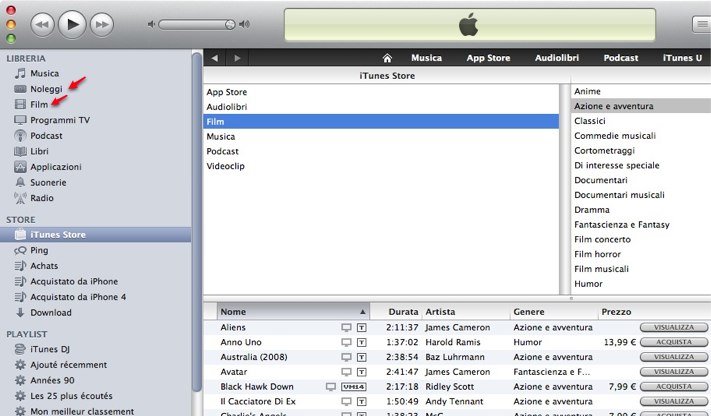Open the App Store tab
Viewport: 711px width, 416px height.
[488, 58]
